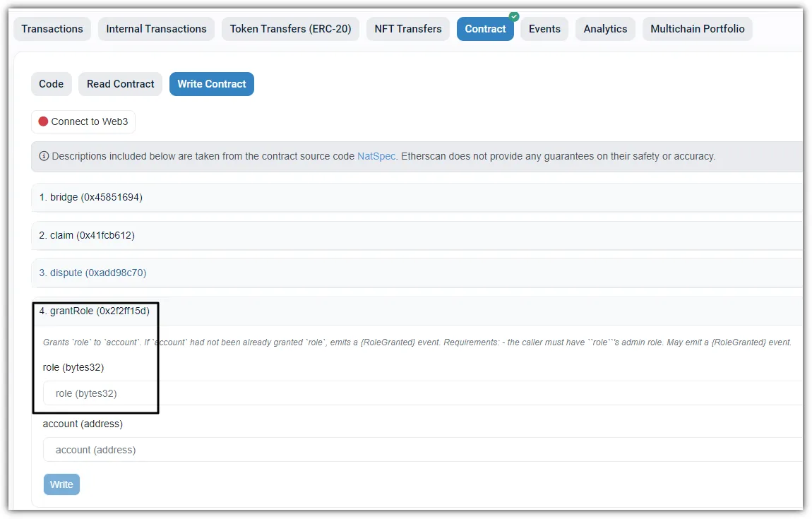Image resolution: width=812 pixels, height=519 pixels.
Task: Click the 'account (address)' field label
Action: tap(83, 424)
